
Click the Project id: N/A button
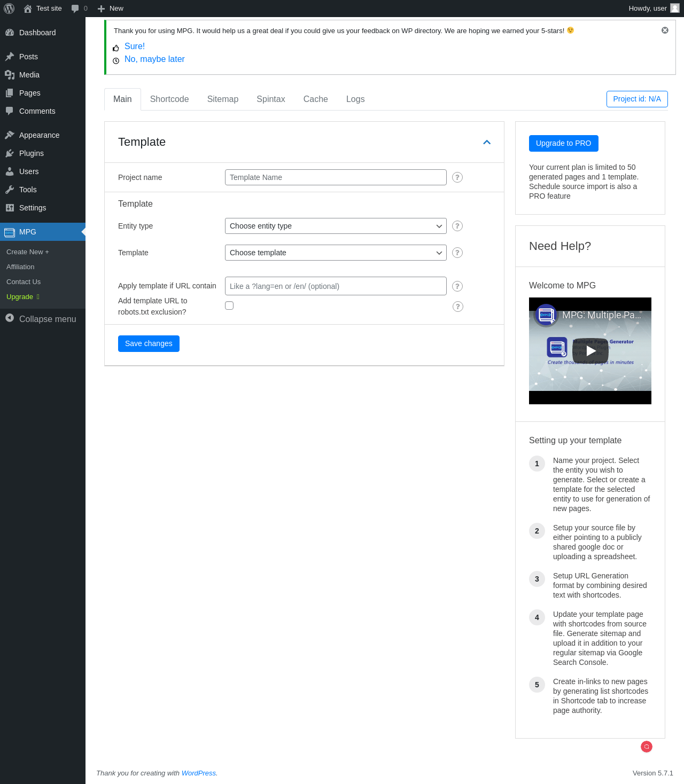coord(637,99)
